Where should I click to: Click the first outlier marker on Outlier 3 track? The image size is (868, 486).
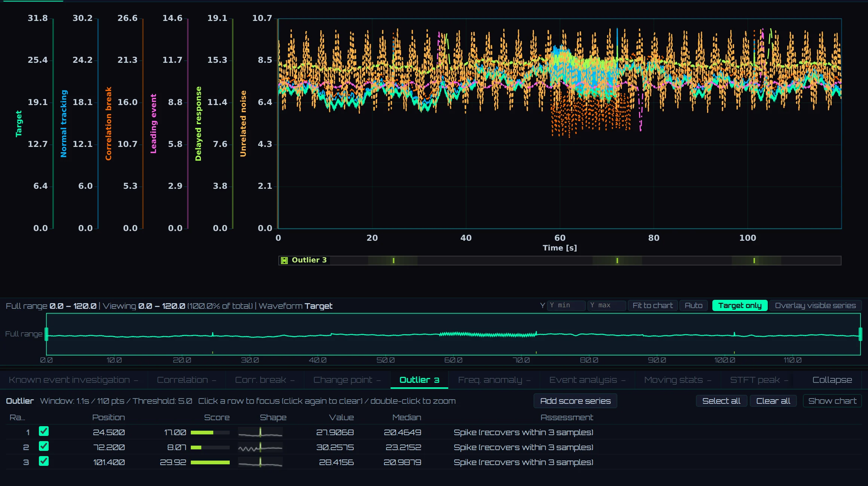tap(393, 261)
